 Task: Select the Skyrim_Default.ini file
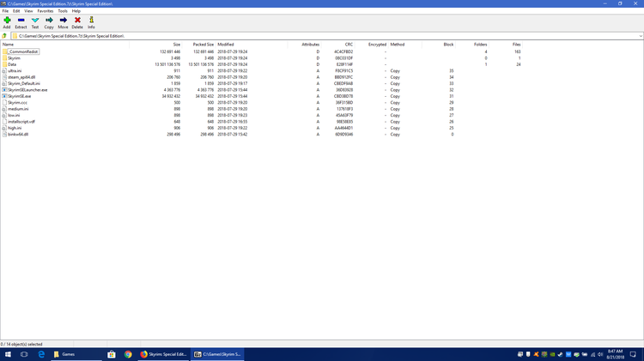click(x=24, y=84)
